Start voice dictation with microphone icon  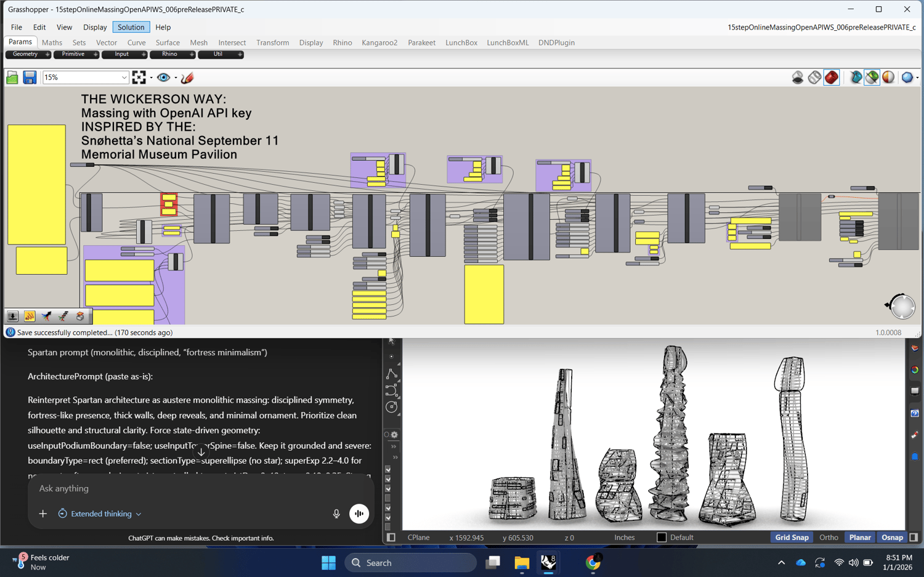click(x=336, y=514)
